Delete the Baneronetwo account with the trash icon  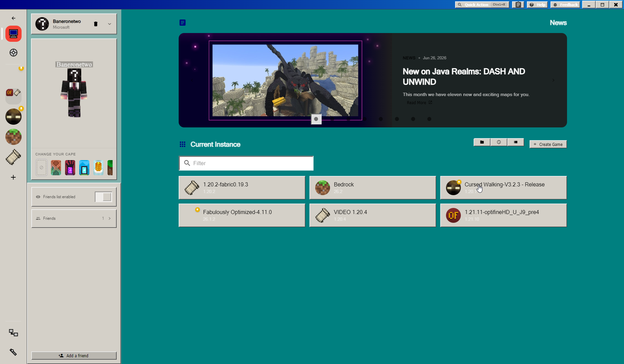pos(96,24)
